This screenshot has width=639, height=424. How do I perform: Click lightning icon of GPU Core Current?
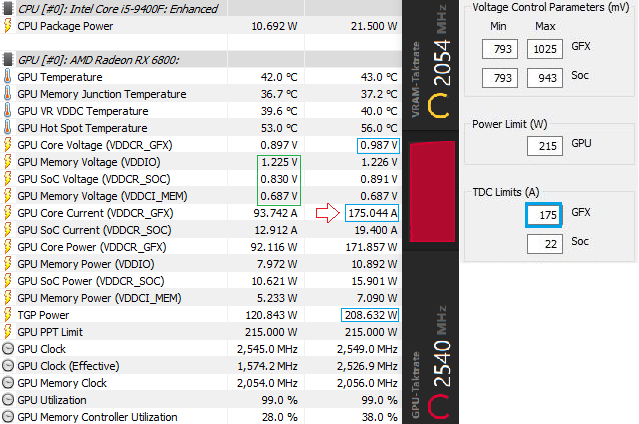click(x=8, y=213)
